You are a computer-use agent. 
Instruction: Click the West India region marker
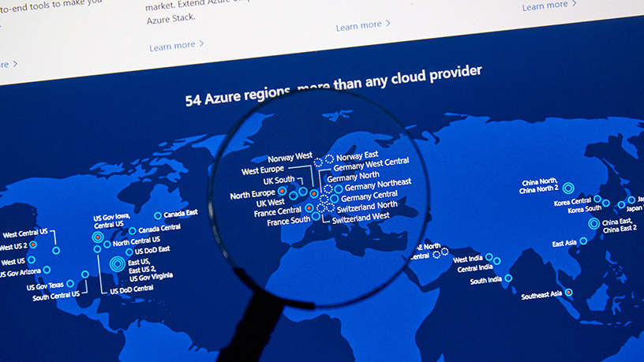click(x=489, y=257)
